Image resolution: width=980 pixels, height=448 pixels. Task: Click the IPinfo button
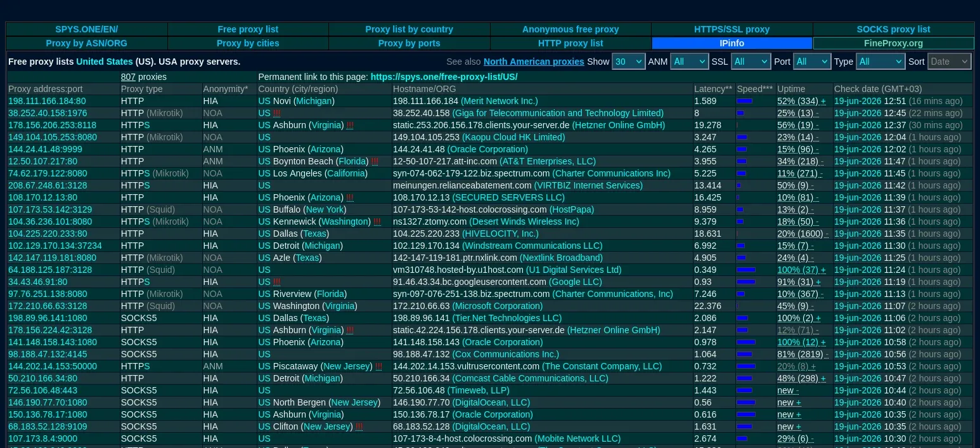(732, 43)
